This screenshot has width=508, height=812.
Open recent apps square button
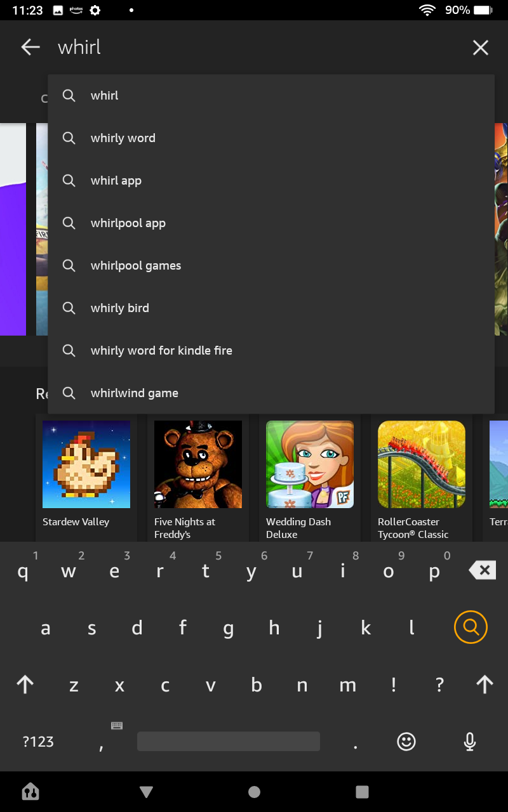[x=362, y=792]
